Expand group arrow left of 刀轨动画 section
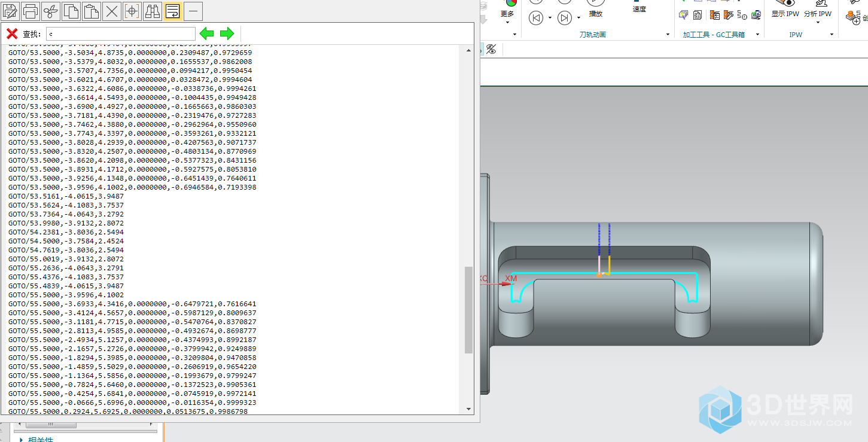The height and width of the screenshot is (442, 868). click(515, 35)
